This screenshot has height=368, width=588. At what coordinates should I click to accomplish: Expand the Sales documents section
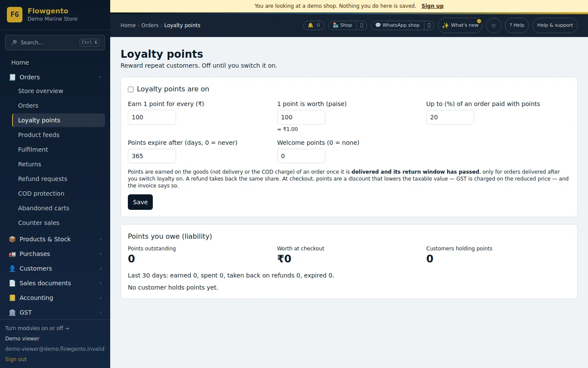[55, 283]
